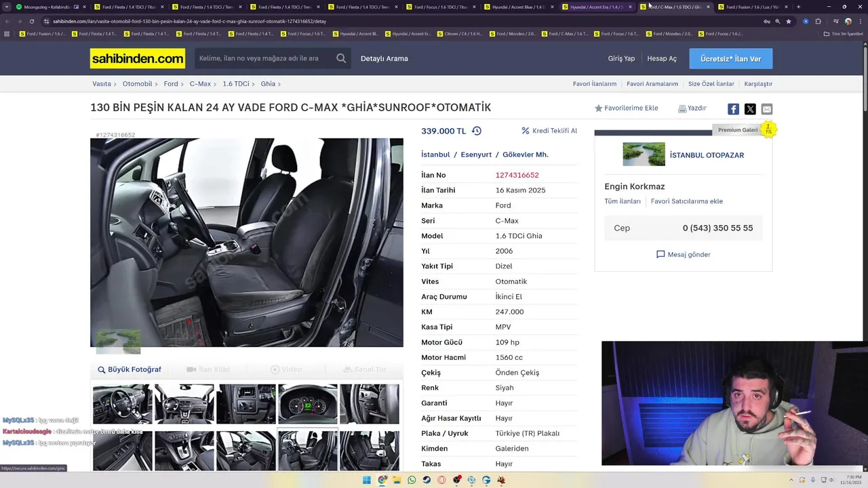Expand the Otomobil breadcrumb chevron

coord(157,84)
